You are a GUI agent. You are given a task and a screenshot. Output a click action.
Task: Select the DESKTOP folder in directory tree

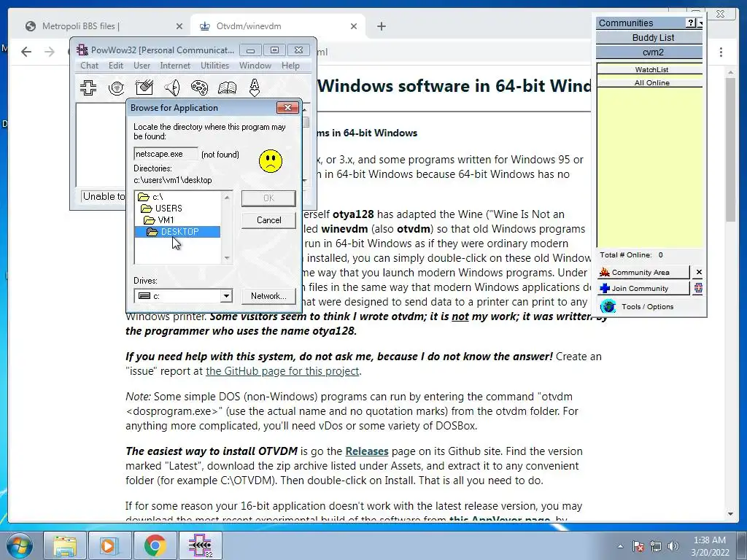pyautogui.click(x=178, y=231)
